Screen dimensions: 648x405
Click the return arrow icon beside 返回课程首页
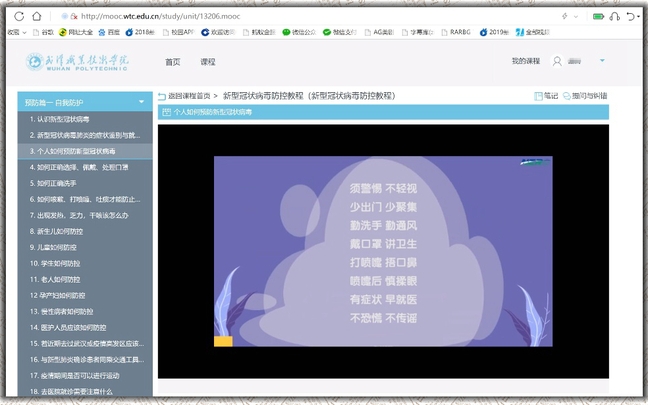[x=162, y=96]
